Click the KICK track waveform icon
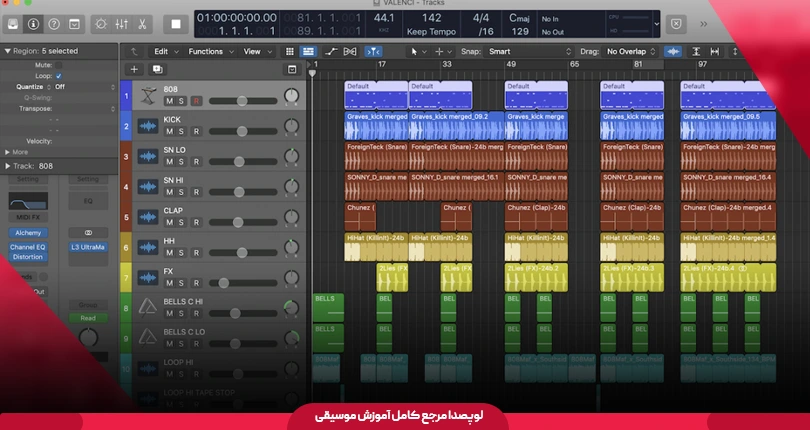810x430 pixels. (x=148, y=126)
